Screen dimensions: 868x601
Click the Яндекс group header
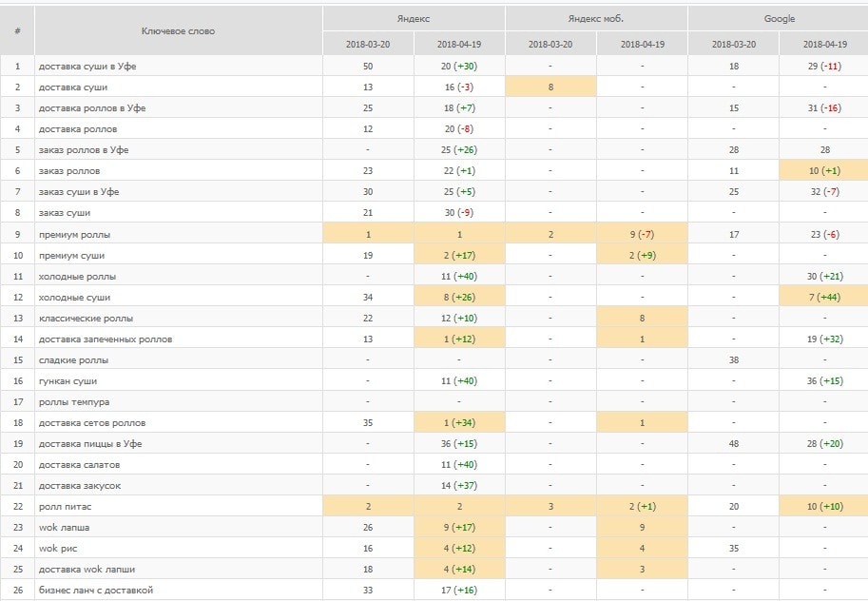click(414, 18)
